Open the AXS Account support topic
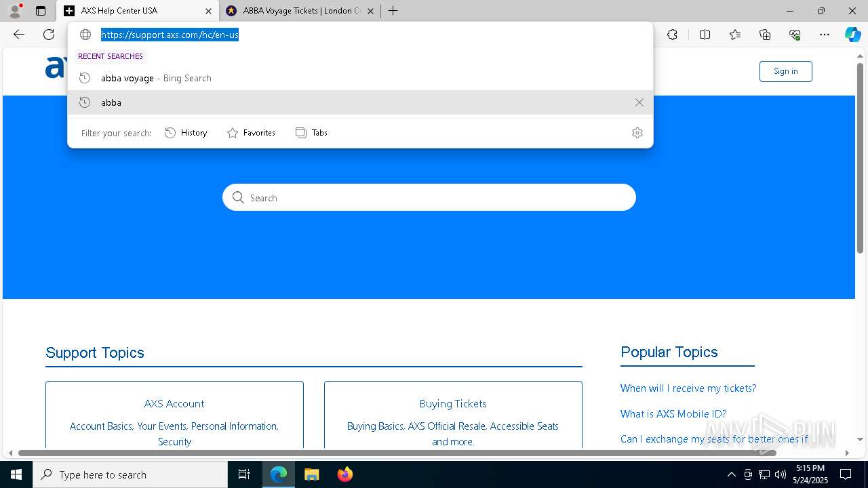The height and width of the screenshot is (488, 868). click(x=174, y=413)
